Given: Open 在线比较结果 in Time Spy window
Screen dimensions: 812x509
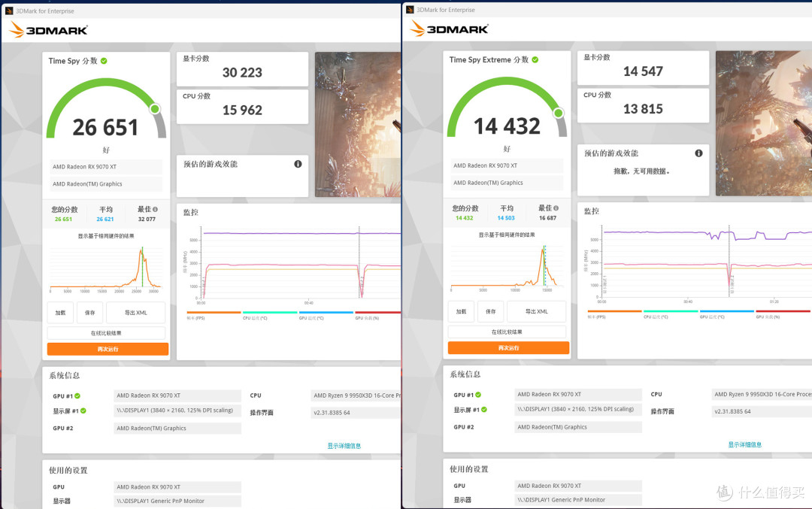Looking at the screenshot, I should [106, 333].
